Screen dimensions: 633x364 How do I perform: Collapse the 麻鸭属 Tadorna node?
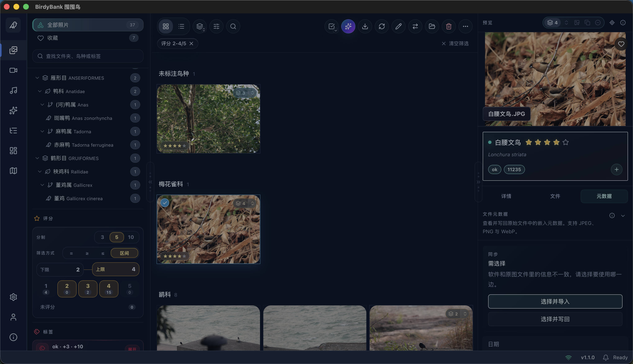42,132
